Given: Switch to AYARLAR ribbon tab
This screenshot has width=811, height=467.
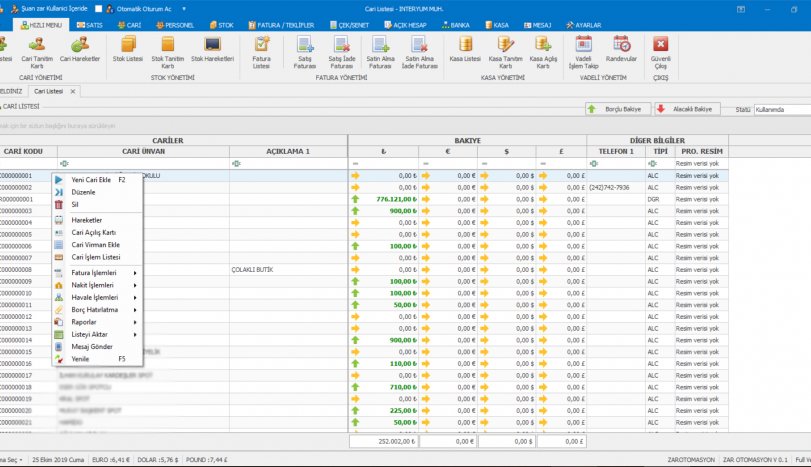Looking at the screenshot, I should tap(583, 25).
